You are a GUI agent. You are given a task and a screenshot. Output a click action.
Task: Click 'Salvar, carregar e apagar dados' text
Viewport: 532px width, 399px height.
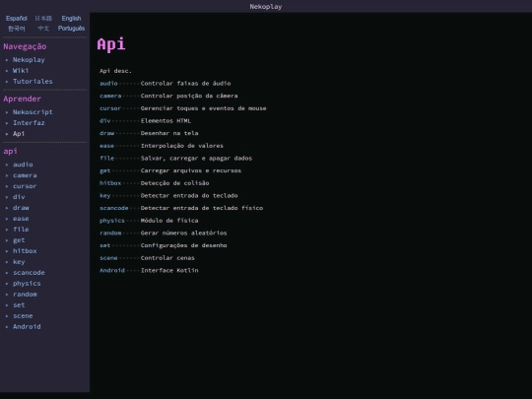(196, 159)
